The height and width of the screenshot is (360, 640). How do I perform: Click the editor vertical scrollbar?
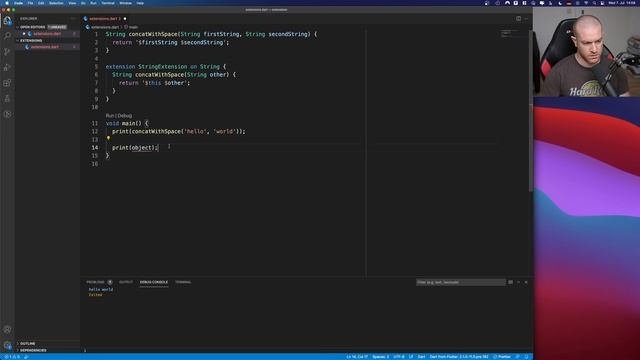(x=531, y=110)
